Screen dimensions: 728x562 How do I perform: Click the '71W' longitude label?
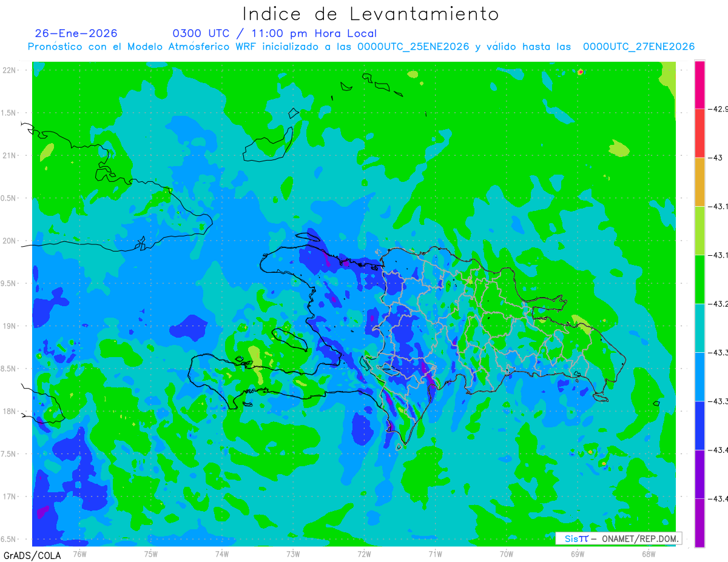(435, 554)
